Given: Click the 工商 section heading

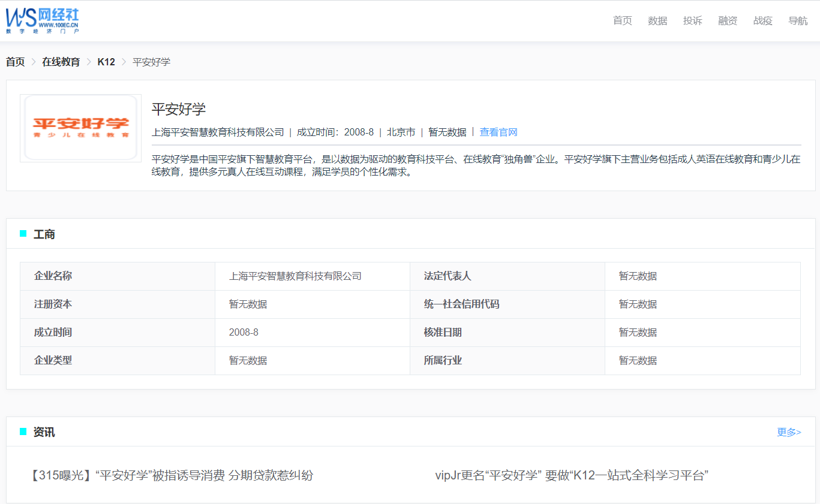Looking at the screenshot, I should click(x=44, y=234).
